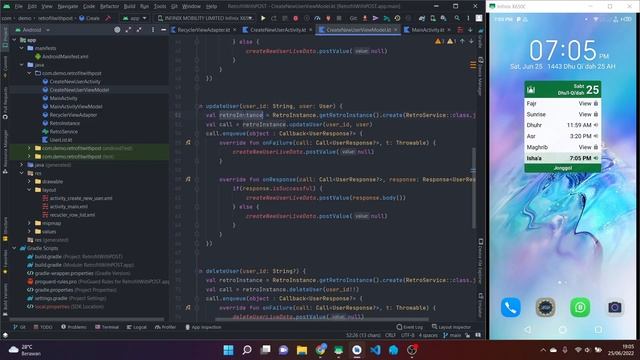640x360 pixels.
Task: Open the Event Log
Action: click(409, 327)
